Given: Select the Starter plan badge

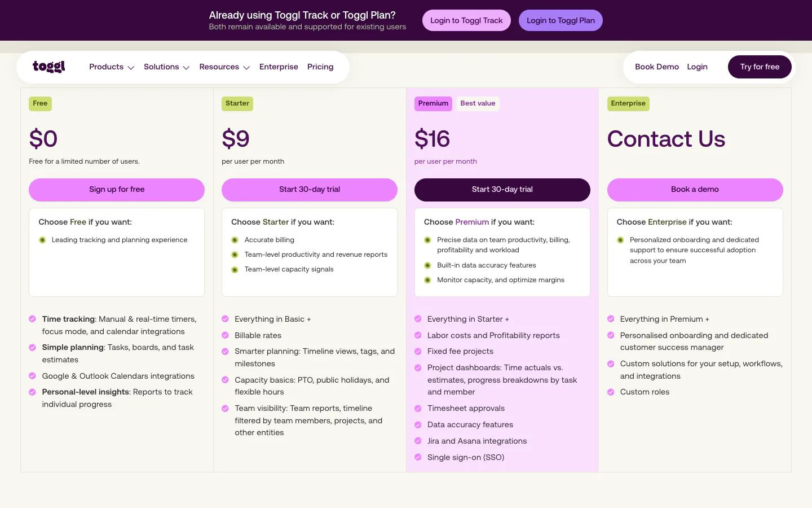Looking at the screenshot, I should tap(237, 103).
